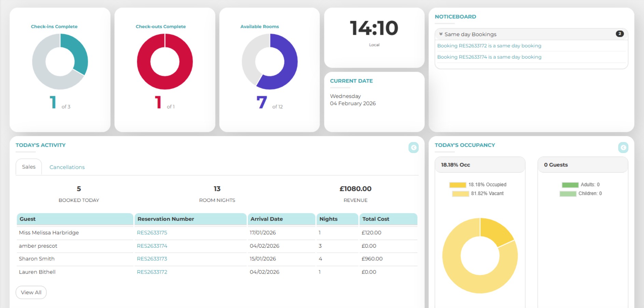
Task: Toggle the Children legend swatch
Action: (568, 194)
